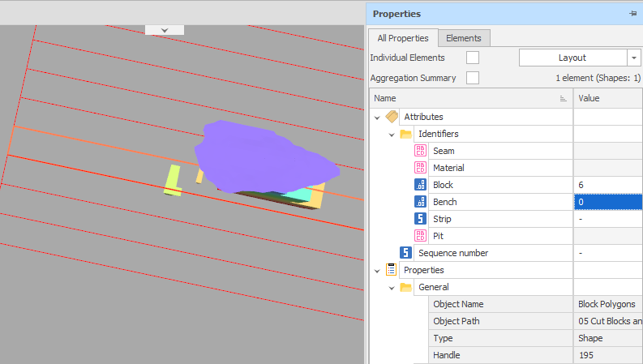Viewport: 643px width, 364px height.
Task: Pin the Properties panel
Action: [x=632, y=14]
